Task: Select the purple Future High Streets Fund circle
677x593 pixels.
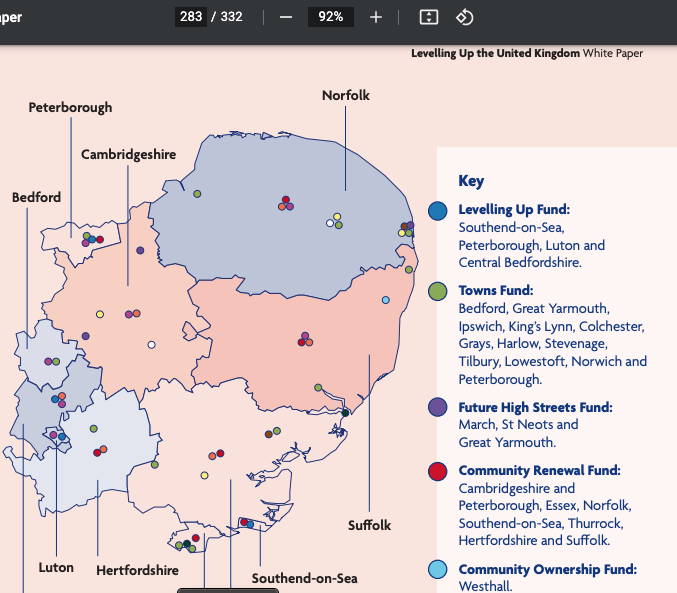Action: (x=437, y=408)
